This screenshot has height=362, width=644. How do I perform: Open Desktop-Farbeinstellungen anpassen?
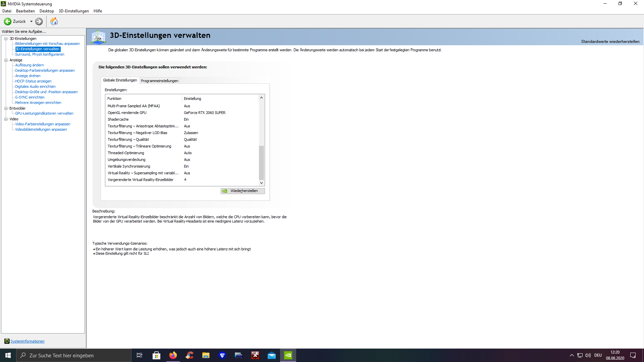coord(45,70)
